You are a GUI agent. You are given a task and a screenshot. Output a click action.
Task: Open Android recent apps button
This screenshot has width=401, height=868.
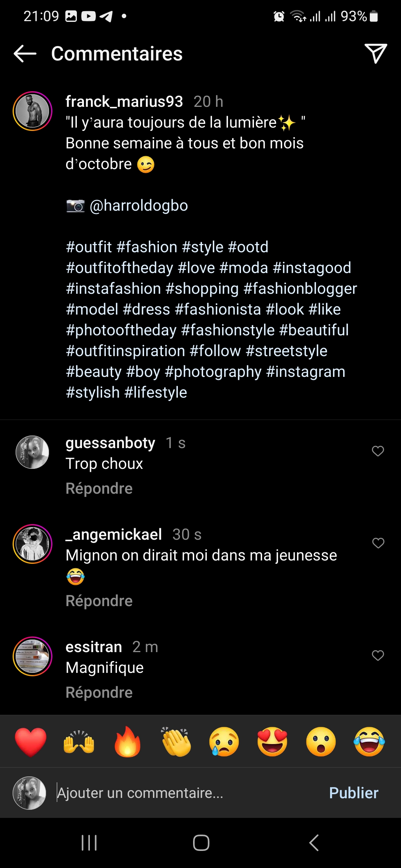pos(89,843)
